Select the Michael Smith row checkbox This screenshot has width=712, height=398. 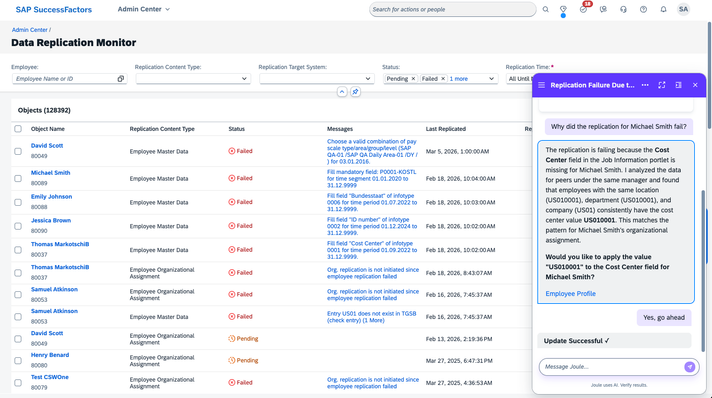click(x=18, y=179)
